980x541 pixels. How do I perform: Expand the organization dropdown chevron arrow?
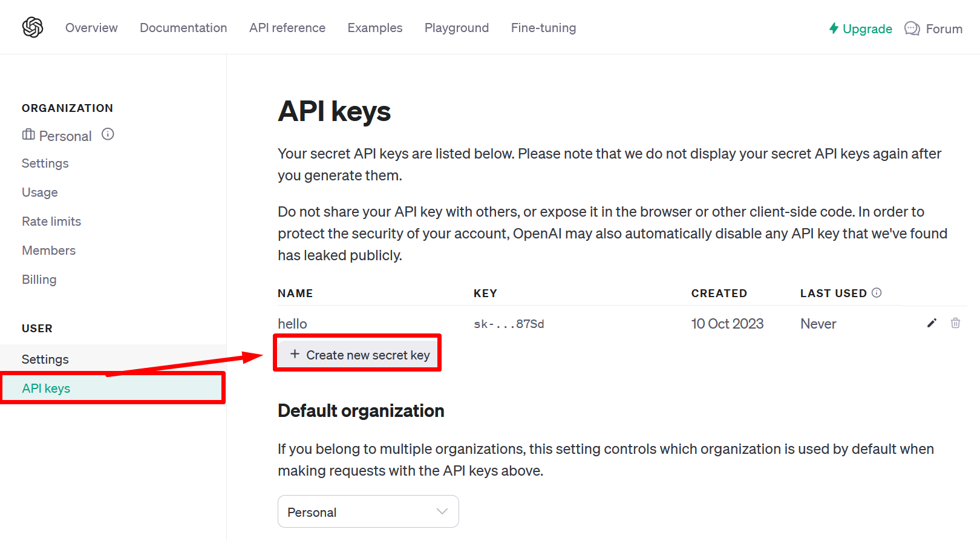coord(442,511)
